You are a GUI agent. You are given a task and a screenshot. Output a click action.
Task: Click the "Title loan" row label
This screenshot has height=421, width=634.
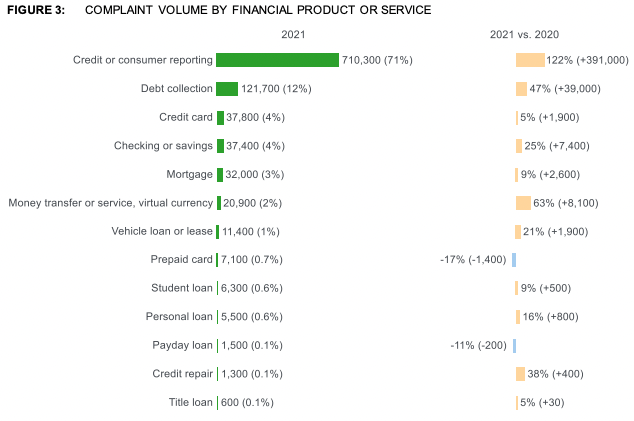190,403
